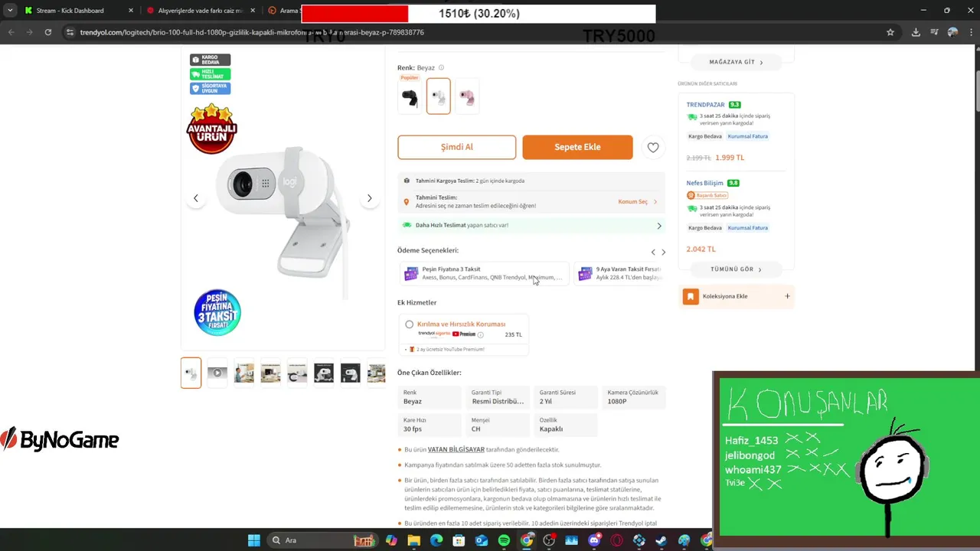This screenshot has height=551, width=980.
Task: Close the Alışverişlerde vade farkı tab
Action: (x=253, y=11)
